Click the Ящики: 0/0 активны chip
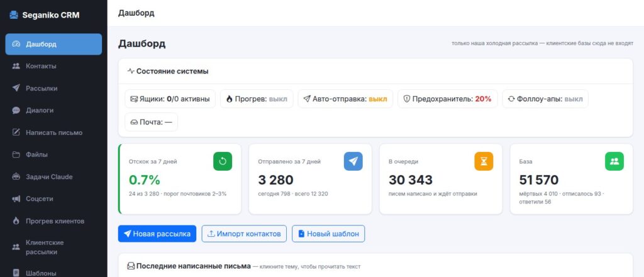 coord(170,99)
